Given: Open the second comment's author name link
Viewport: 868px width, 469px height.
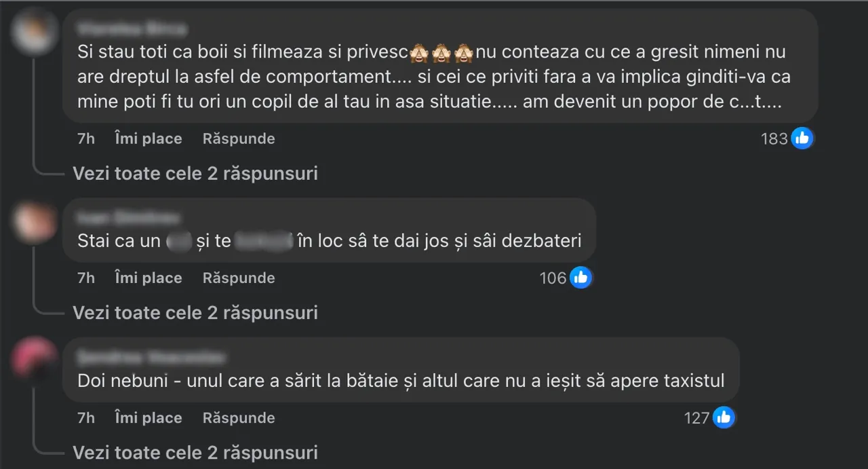Looking at the screenshot, I should coord(129,217).
